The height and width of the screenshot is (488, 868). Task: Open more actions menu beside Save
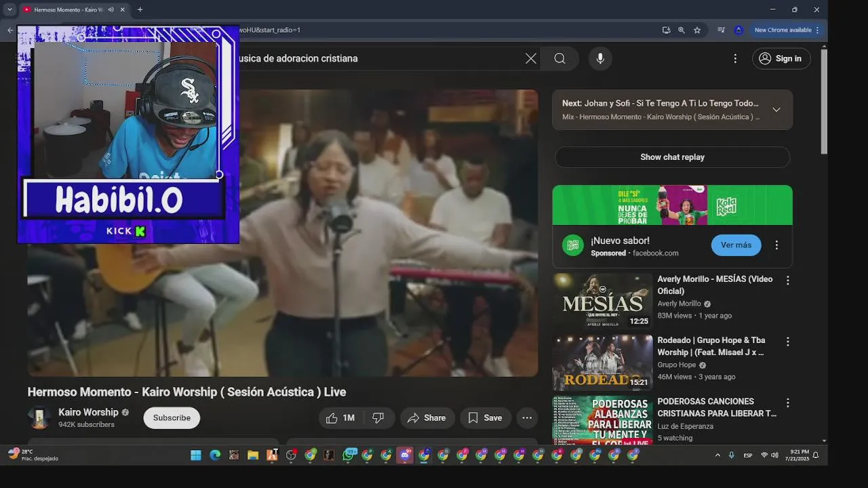point(527,418)
